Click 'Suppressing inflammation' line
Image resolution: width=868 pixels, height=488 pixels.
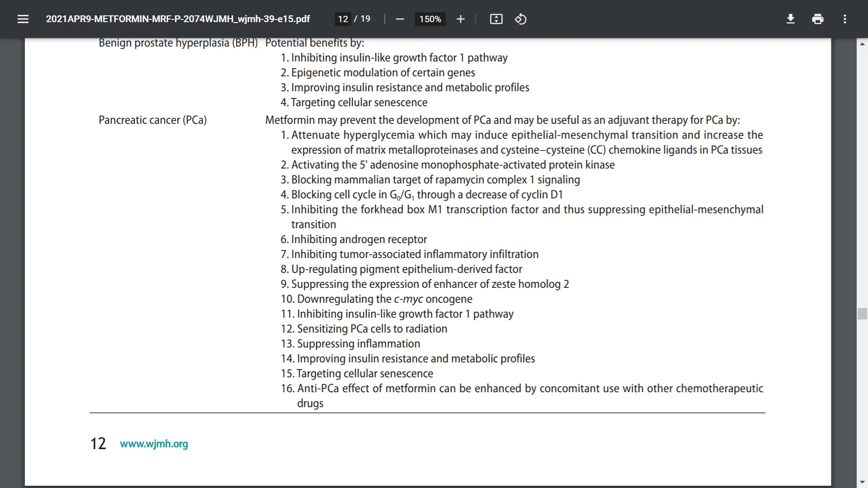coord(350,344)
